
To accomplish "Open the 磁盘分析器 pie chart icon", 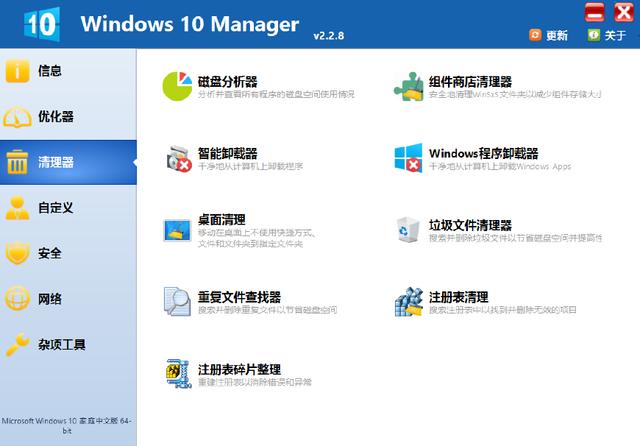I will 178,86.
